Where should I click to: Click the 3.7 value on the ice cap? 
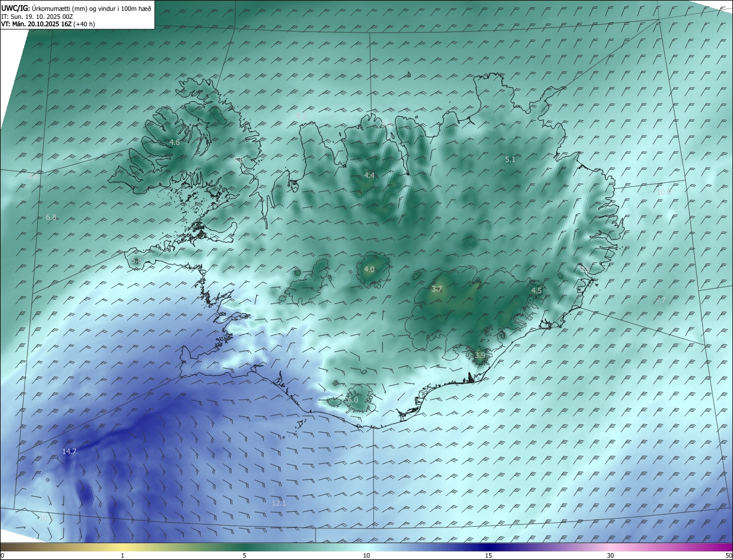pos(437,289)
